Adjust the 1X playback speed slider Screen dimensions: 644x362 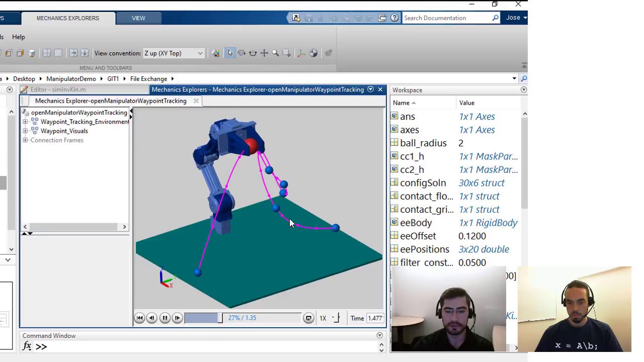pos(337,318)
